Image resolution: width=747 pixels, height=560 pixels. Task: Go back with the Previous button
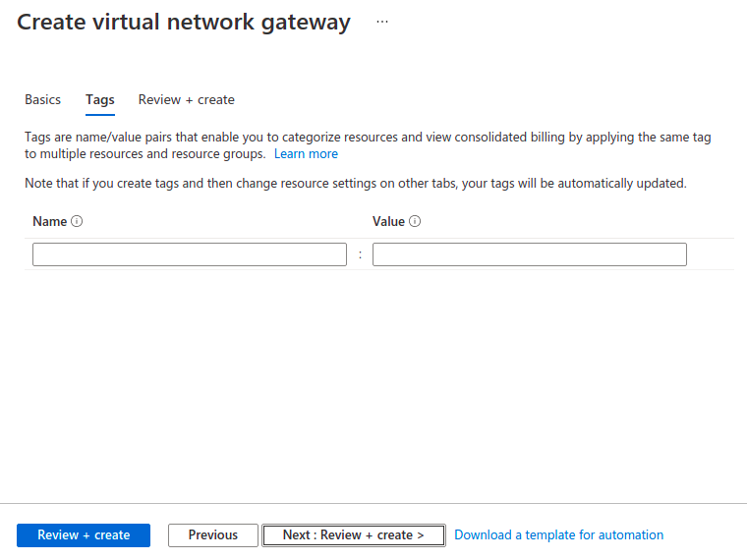(x=212, y=535)
